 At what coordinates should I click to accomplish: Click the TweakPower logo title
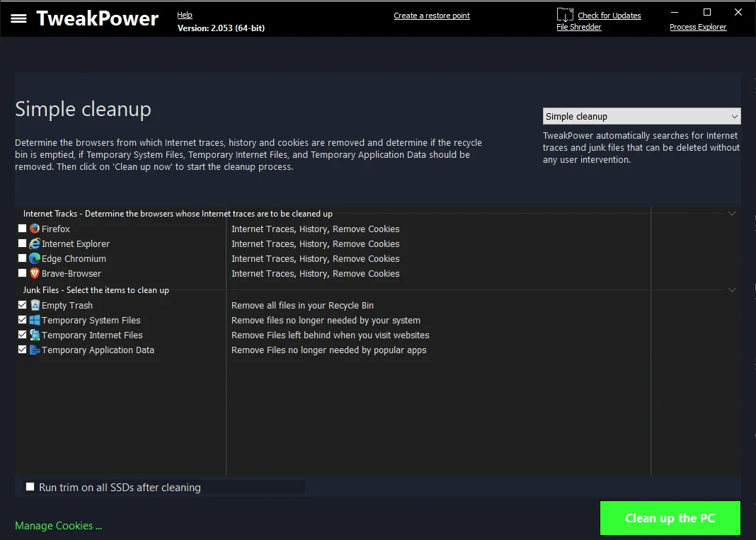tap(98, 18)
